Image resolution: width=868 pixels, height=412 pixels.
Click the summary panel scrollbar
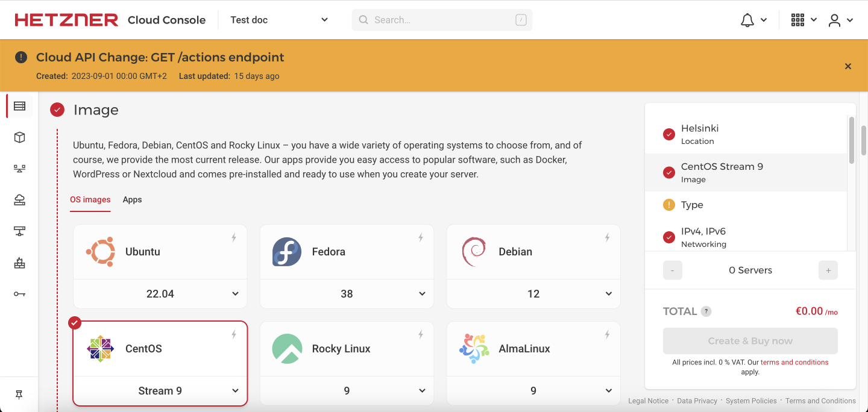coord(852,140)
